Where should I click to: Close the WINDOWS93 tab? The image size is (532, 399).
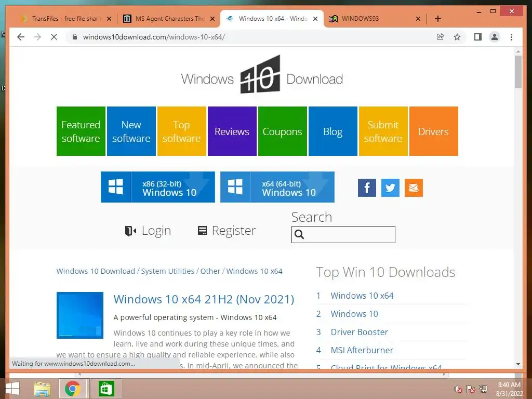[418, 19]
